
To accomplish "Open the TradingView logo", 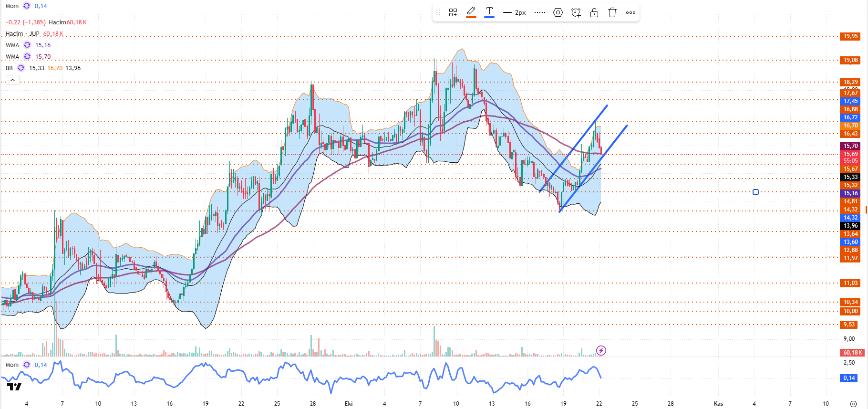I will coord(14,387).
